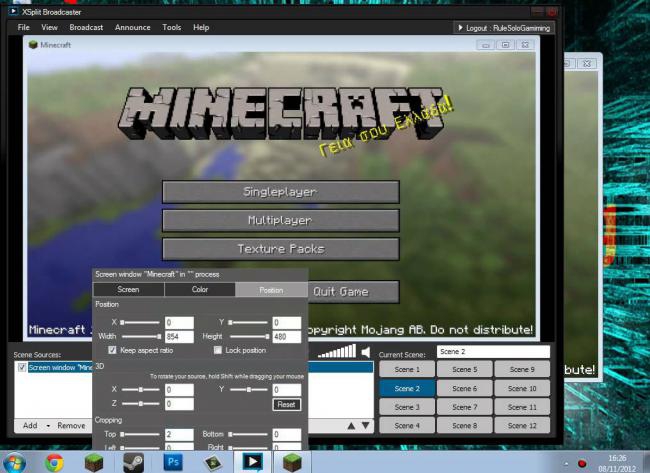The image size is (650, 473).
Task: Click the Position Y value field
Action: (286, 323)
